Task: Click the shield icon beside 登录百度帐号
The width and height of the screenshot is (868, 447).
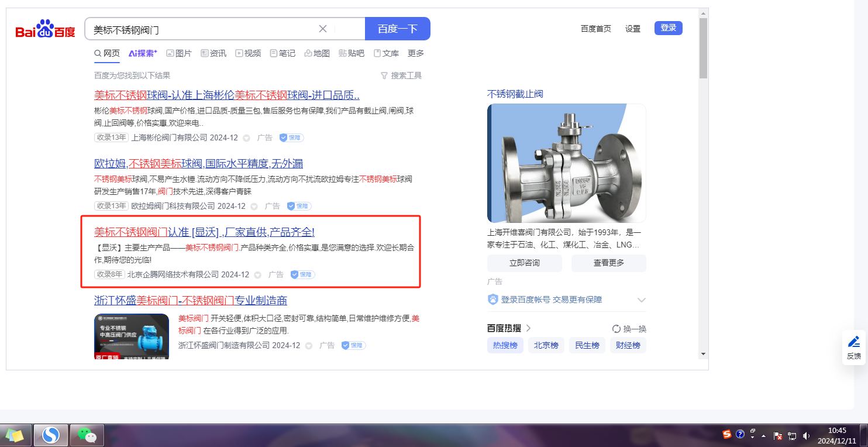Action: 493,300
